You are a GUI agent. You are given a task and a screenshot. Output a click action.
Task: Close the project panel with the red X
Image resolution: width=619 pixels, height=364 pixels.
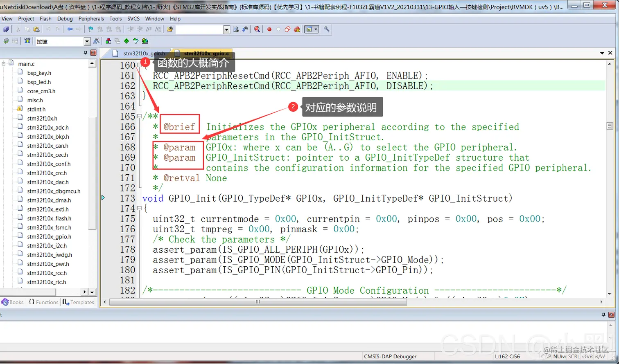(93, 53)
